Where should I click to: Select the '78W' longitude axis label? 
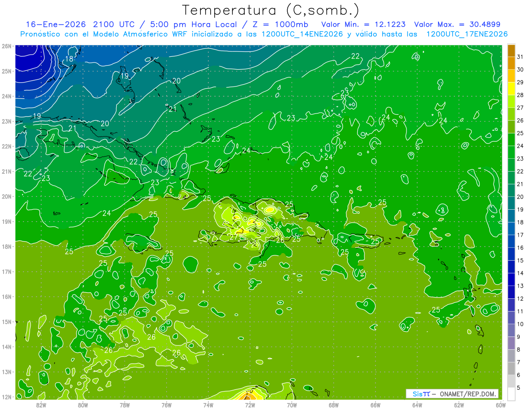(x=125, y=405)
